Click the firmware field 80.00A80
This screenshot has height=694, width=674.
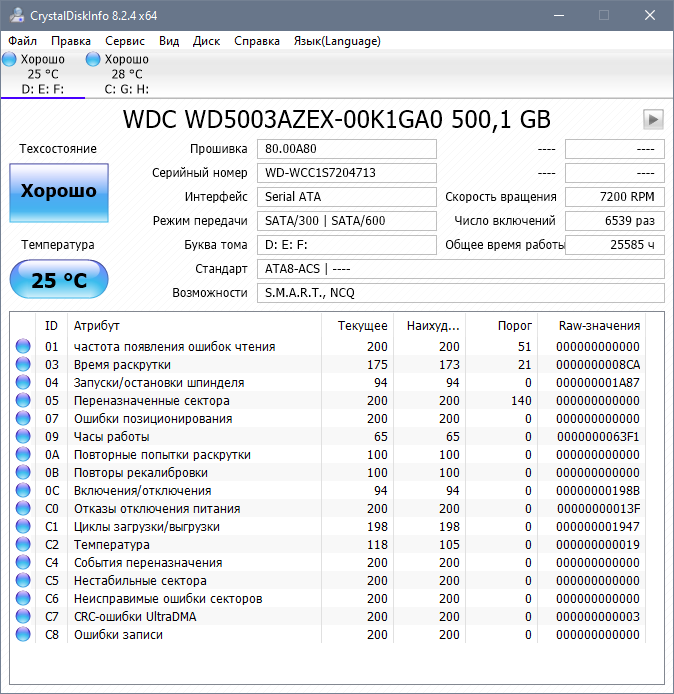coord(347,149)
